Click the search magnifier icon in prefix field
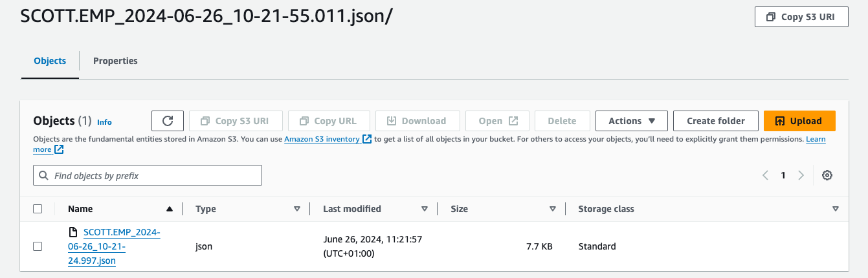This screenshot has height=278, width=868. [x=44, y=175]
